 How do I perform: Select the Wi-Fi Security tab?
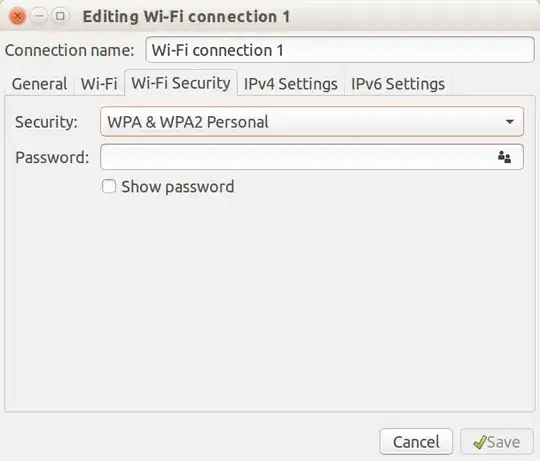181,83
